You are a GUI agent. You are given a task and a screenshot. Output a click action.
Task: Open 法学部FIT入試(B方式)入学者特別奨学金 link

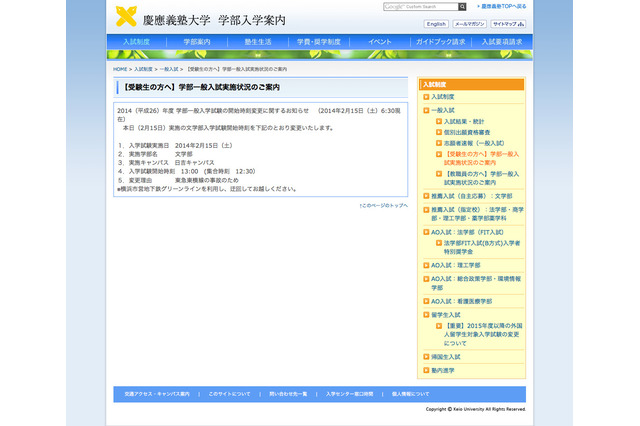[x=482, y=247]
